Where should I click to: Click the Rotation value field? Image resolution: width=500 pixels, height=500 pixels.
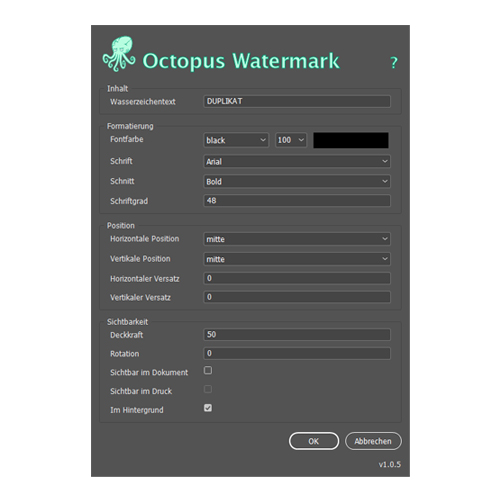tap(297, 353)
